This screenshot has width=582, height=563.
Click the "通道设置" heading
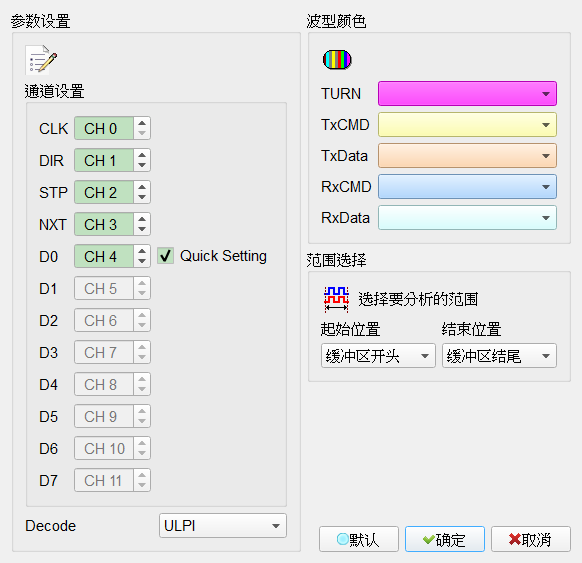point(55,91)
